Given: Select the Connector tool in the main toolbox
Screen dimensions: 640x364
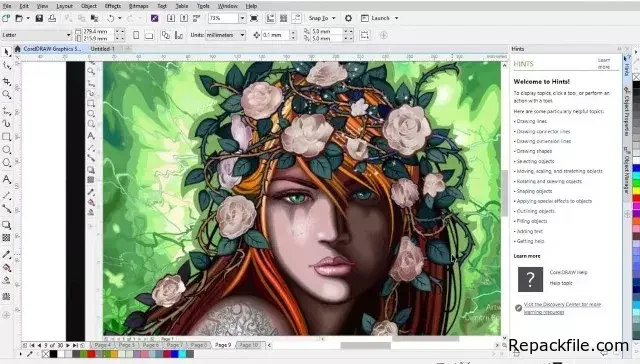Looking at the screenshot, I should click(7, 209).
